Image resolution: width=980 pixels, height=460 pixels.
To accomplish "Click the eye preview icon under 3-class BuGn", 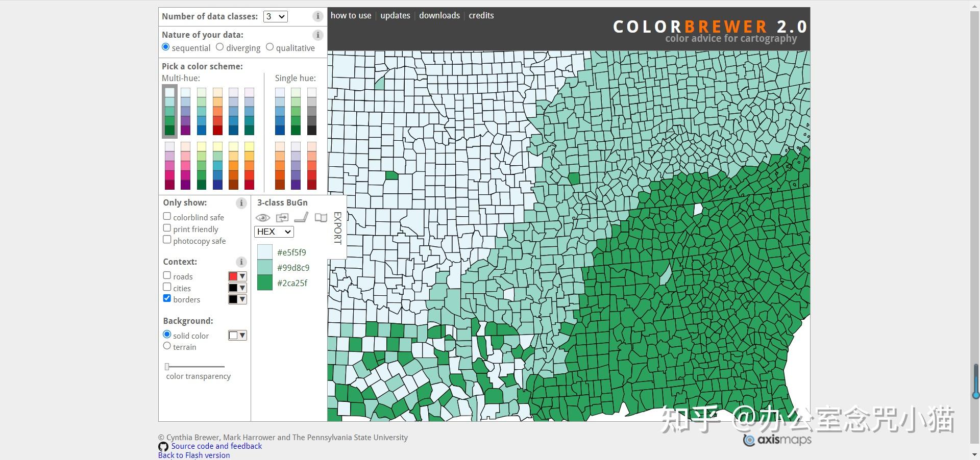I will [x=262, y=218].
